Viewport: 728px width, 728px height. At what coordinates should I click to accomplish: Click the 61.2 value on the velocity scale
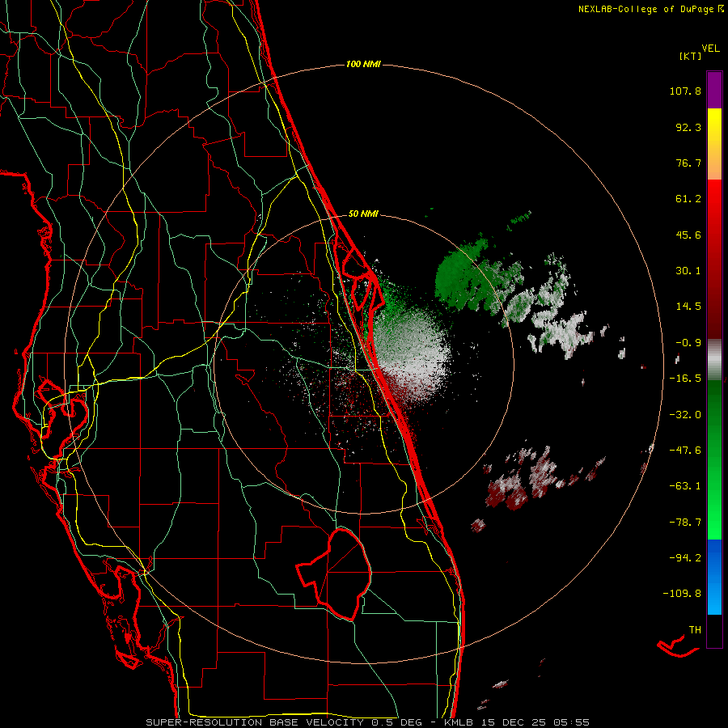(x=688, y=199)
